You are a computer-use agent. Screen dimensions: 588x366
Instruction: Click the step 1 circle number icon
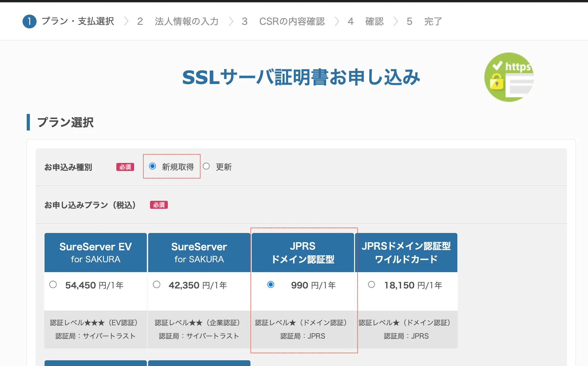pyautogui.click(x=30, y=22)
